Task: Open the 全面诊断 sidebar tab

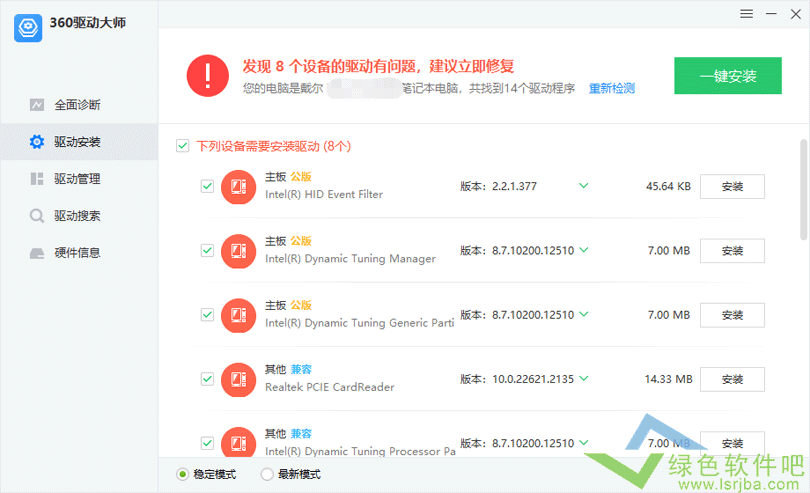Action: pyautogui.click(x=76, y=105)
